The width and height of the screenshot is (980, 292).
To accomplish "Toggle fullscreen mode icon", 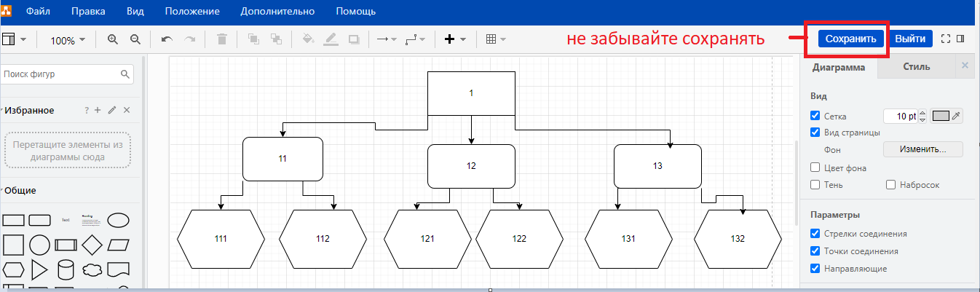I will tap(946, 39).
